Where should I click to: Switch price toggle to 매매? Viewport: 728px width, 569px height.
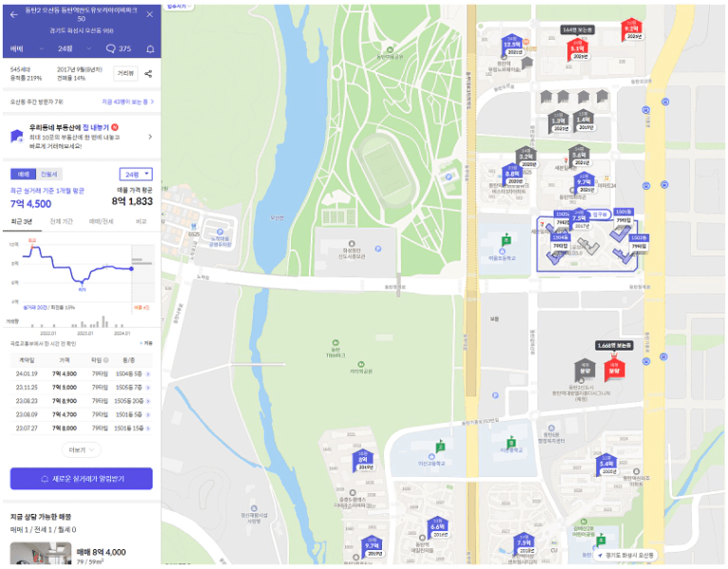(x=23, y=175)
